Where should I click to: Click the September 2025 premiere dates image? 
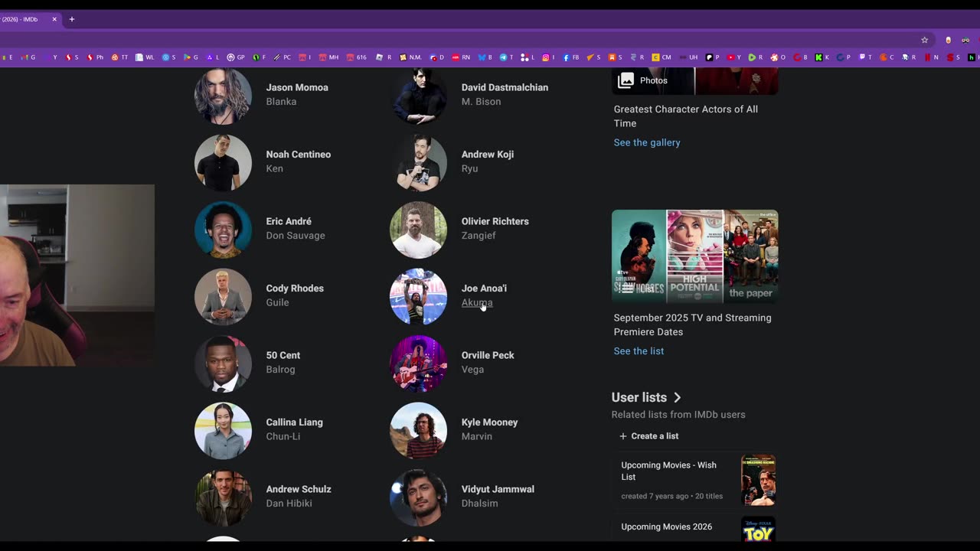[694, 256]
